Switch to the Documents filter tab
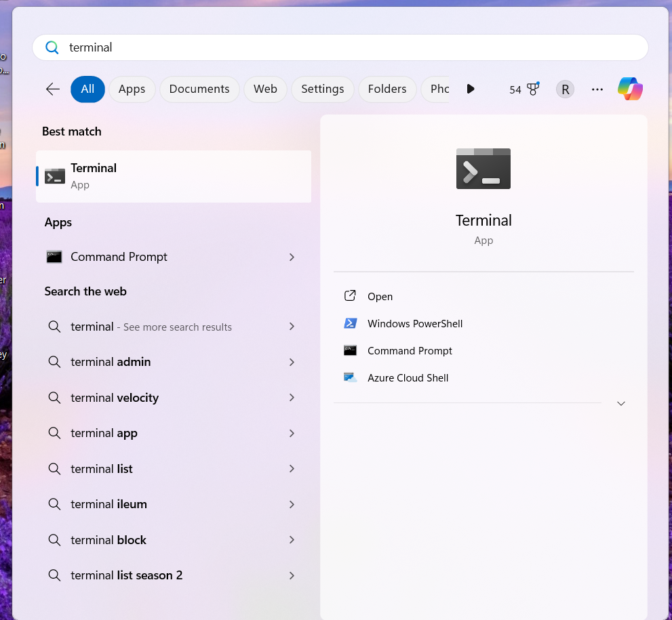 coord(199,89)
